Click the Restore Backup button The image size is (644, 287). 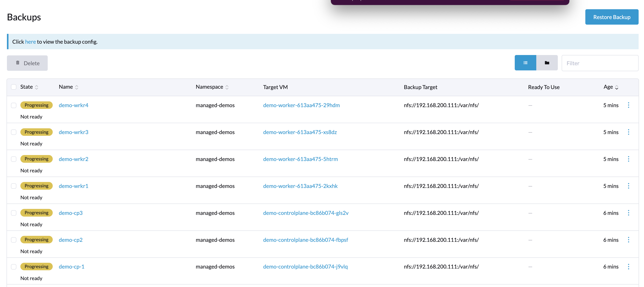tap(612, 17)
